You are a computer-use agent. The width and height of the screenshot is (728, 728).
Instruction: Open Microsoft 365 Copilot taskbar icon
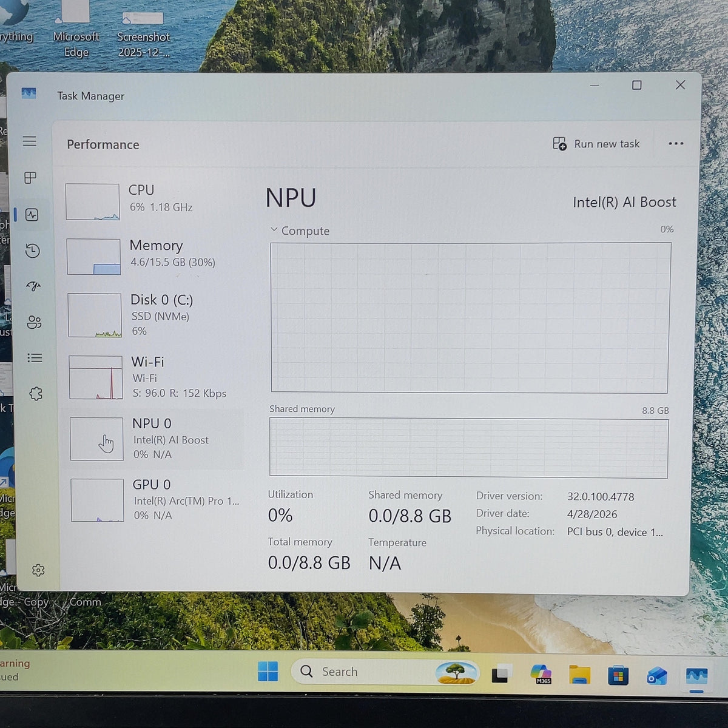(x=541, y=674)
